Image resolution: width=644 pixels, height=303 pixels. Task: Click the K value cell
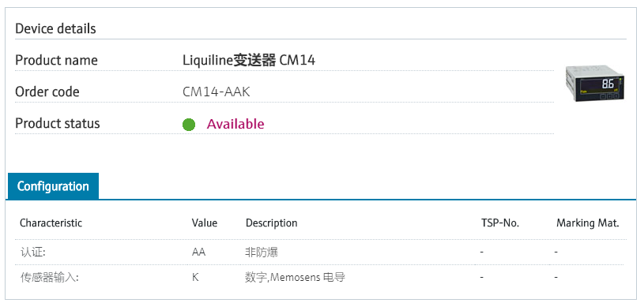pyautogui.click(x=195, y=278)
